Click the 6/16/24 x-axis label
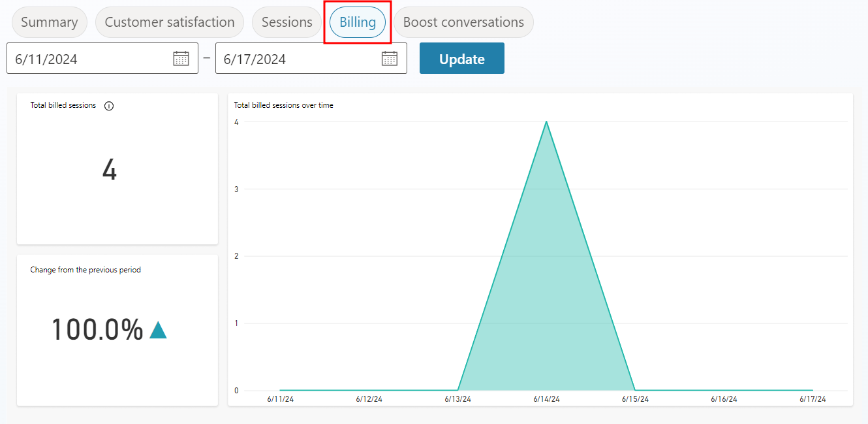The height and width of the screenshot is (424, 868). (724, 399)
